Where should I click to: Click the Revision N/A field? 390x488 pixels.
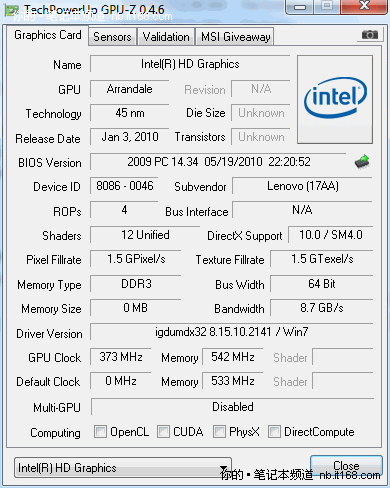[261, 89]
